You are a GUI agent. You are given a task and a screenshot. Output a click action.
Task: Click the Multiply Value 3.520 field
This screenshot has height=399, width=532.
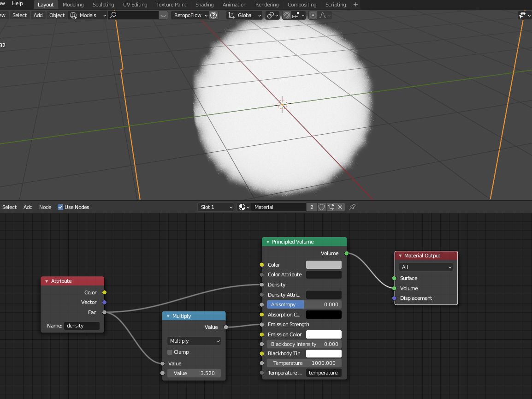(x=194, y=373)
